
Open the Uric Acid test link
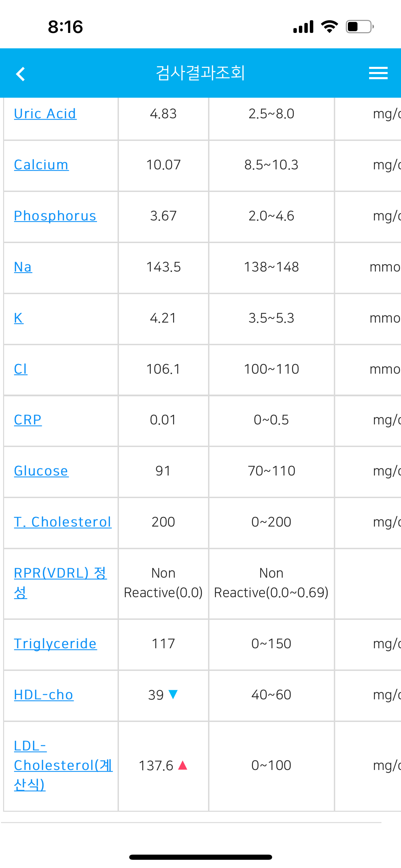[45, 113]
